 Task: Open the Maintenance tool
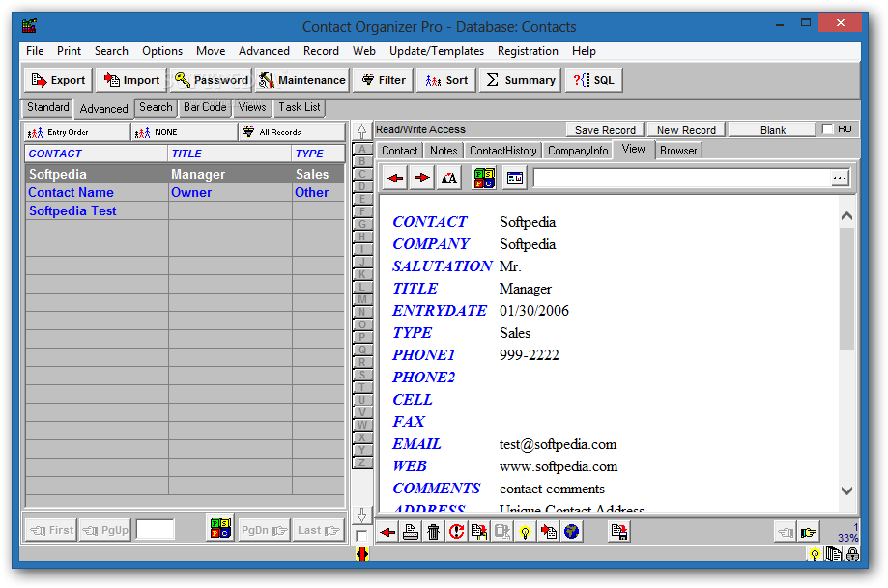(301, 80)
